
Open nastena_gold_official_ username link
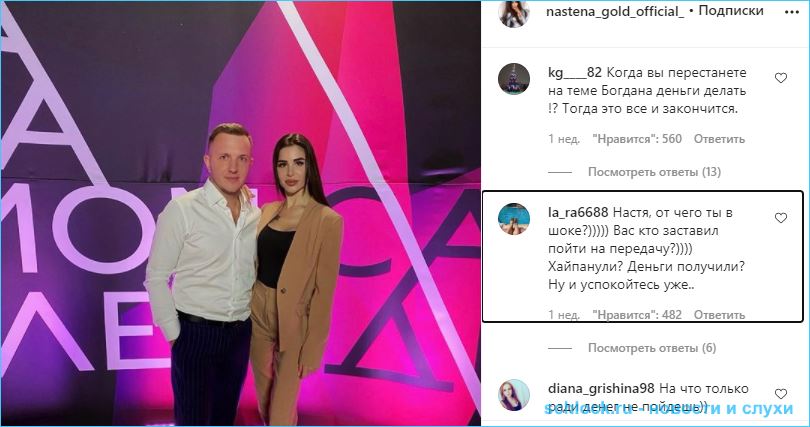click(615, 12)
